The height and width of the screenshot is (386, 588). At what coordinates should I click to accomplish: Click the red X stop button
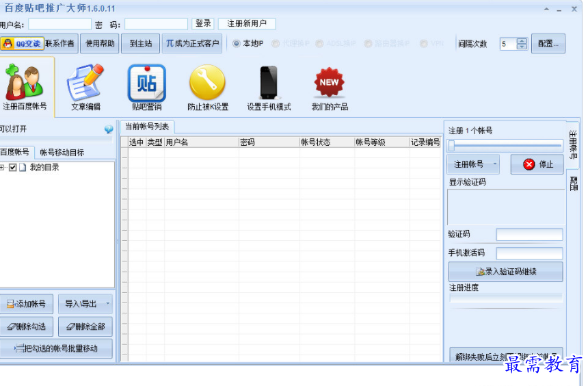pos(537,164)
